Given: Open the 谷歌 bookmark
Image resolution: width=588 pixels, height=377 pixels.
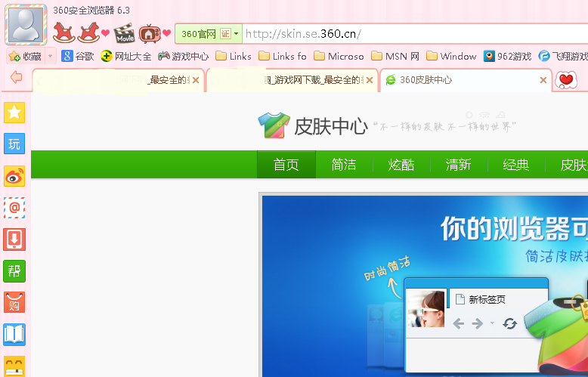Looking at the screenshot, I should [77, 56].
